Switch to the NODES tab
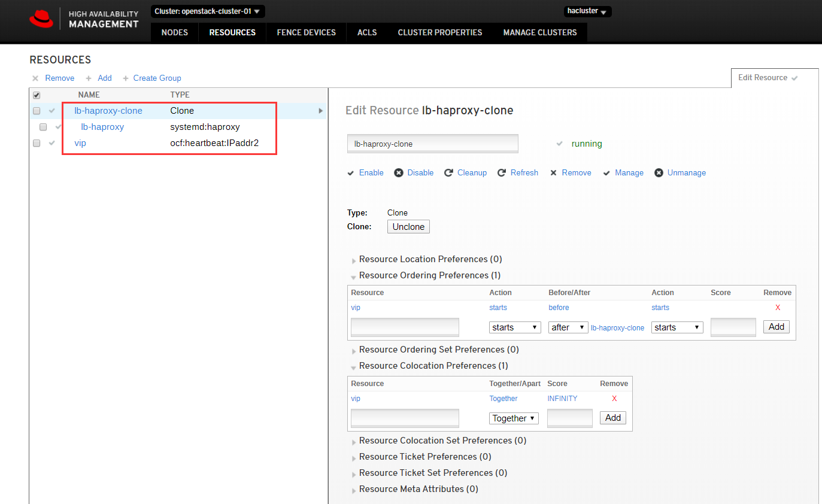Image resolution: width=822 pixels, height=504 pixels. (x=174, y=32)
